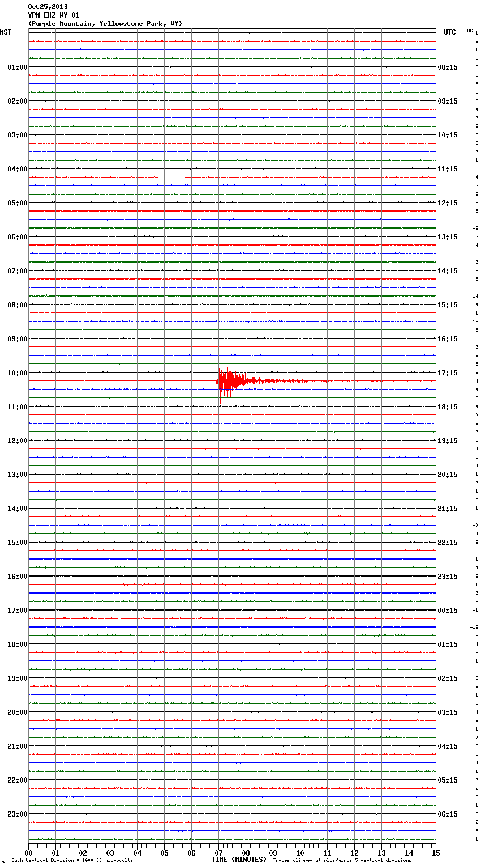Select the station code YPM EHZ WY 01

[54, 15]
